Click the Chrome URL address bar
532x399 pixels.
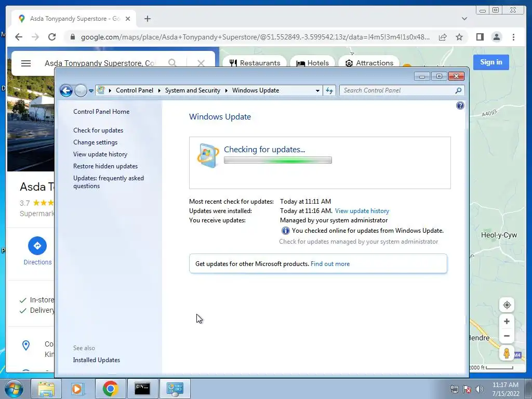(x=255, y=37)
